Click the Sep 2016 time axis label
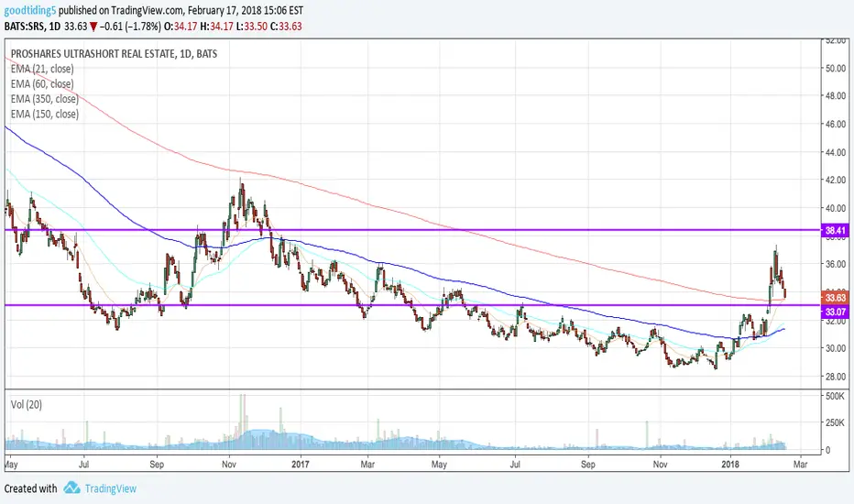This screenshot has width=854, height=504. point(157,465)
